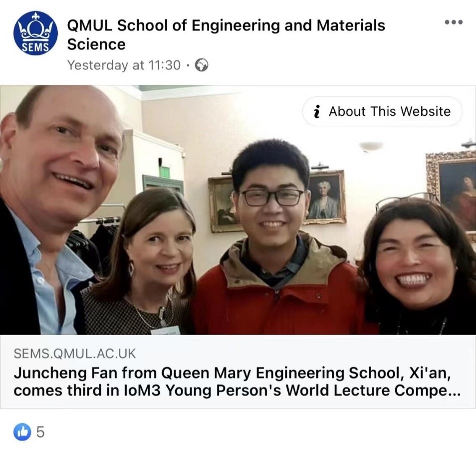Open the Juncheng Fan article headline

237,382
